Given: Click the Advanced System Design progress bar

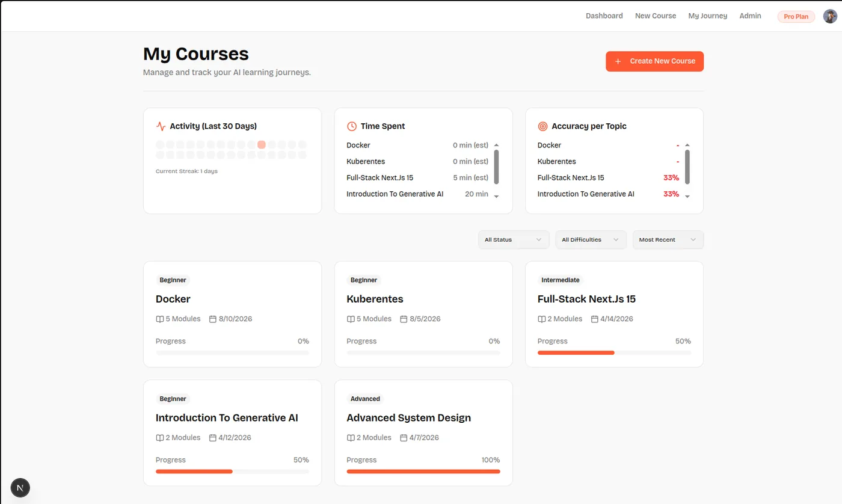Looking at the screenshot, I should (423, 472).
